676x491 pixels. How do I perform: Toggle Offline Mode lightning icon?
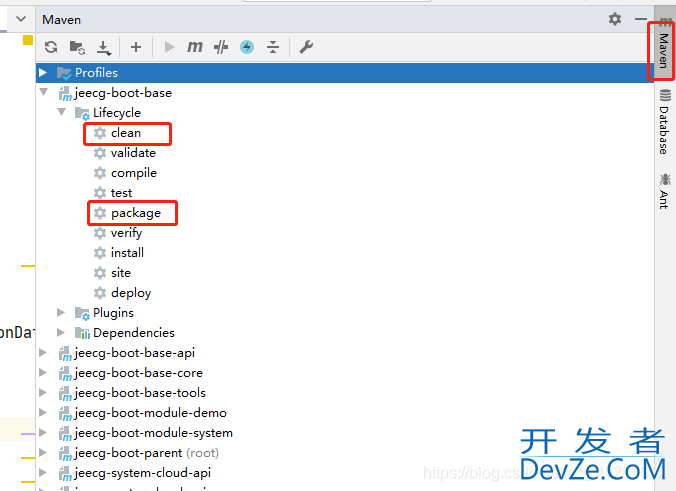pos(247,47)
